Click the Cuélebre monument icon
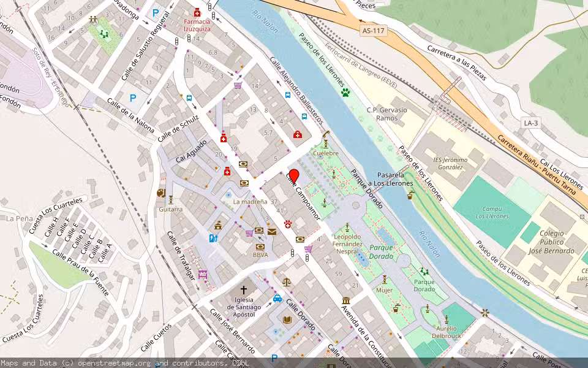This screenshot has height=368, width=588. click(x=326, y=144)
